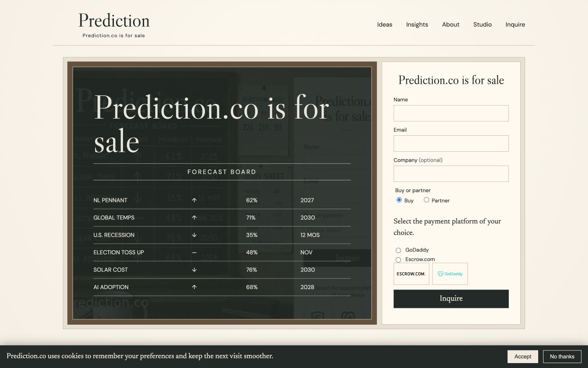Click the 76% probability value
This screenshot has width=588, height=368.
pyautogui.click(x=252, y=270)
